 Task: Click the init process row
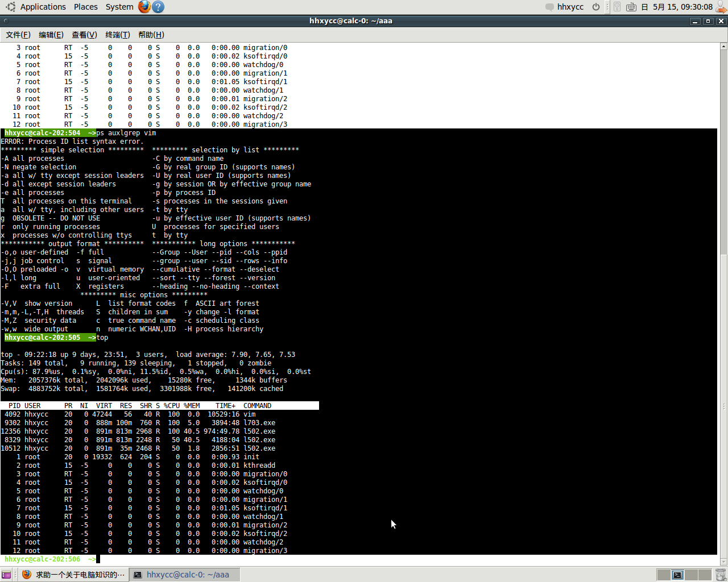[159, 457]
